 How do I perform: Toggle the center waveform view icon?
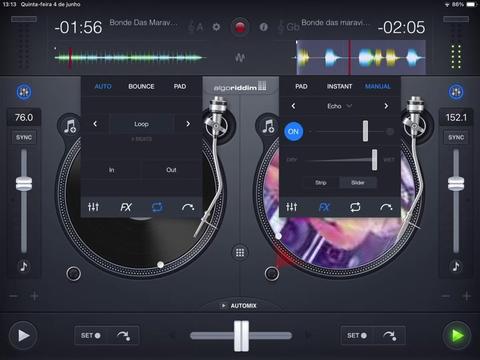[x=240, y=58]
